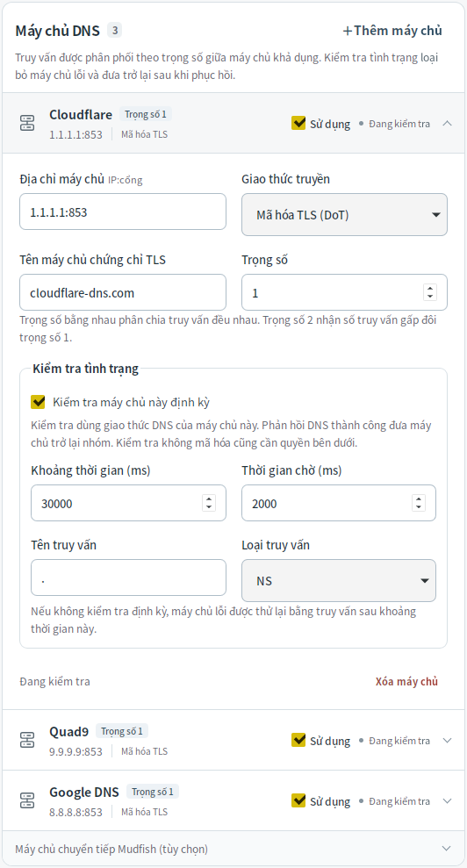Image resolution: width=467 pixels, height=868 pixels.
Task: Expand the Quad9 server row
Action: (448, 741)
